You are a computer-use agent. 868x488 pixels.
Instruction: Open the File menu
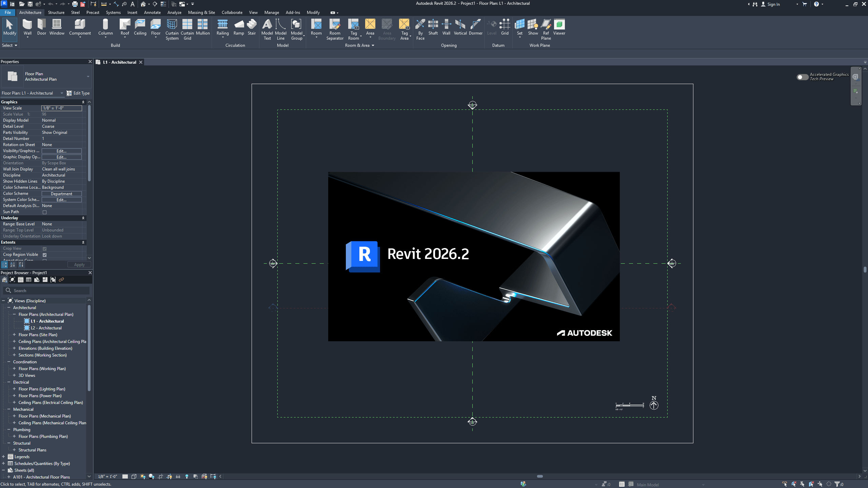7,13
